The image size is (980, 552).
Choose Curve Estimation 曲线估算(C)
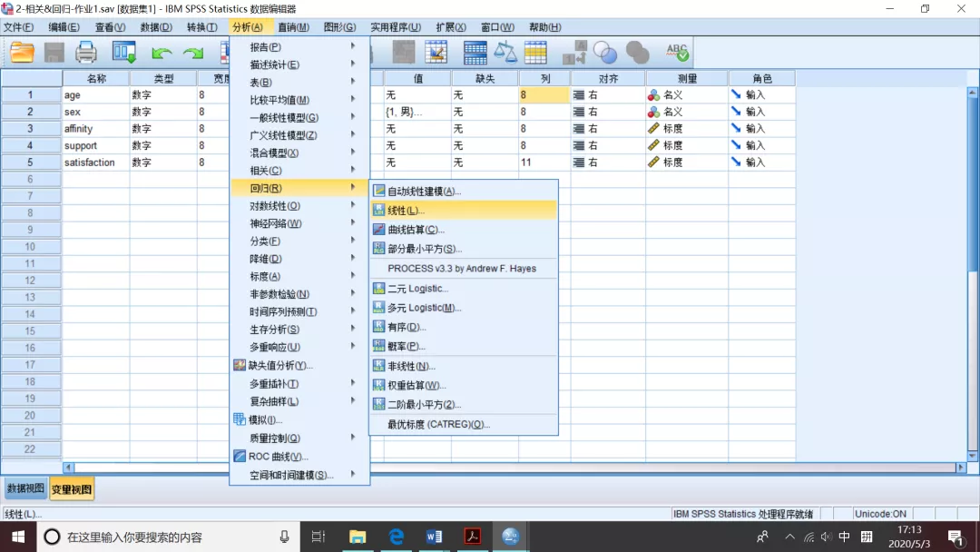(x=464, y=230)
